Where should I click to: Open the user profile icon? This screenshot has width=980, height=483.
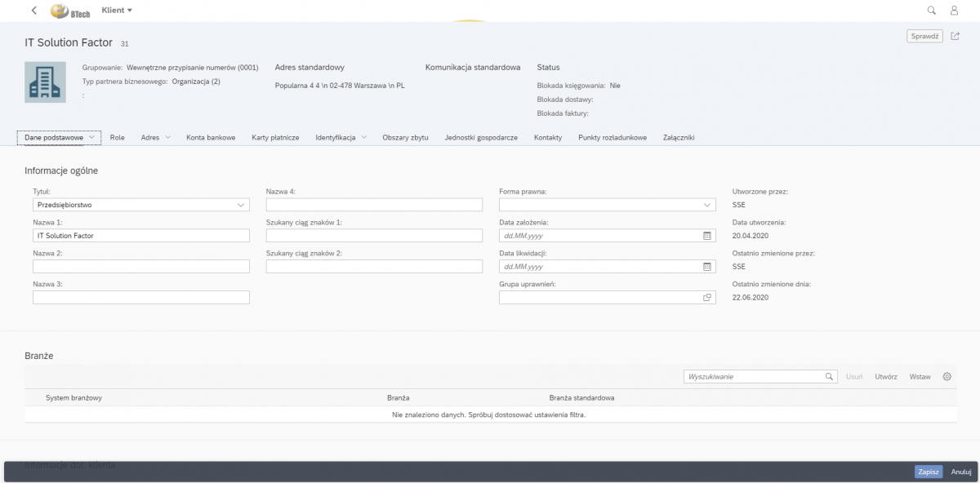(x=954, y=11)
